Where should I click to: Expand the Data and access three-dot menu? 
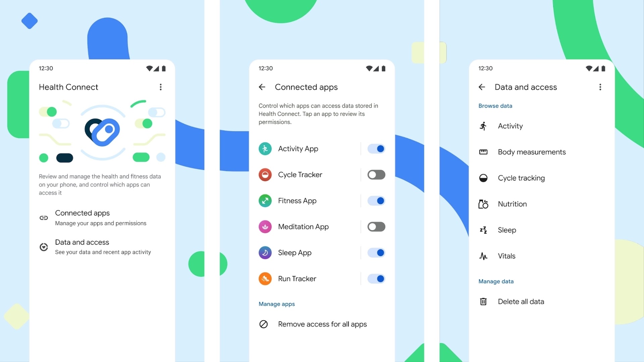[x=600, y=86]
